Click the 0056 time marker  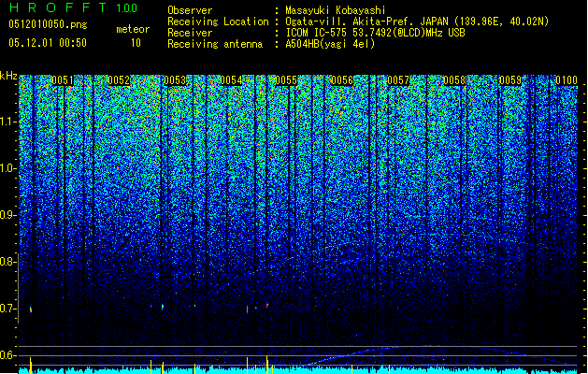tap(342, 80)
